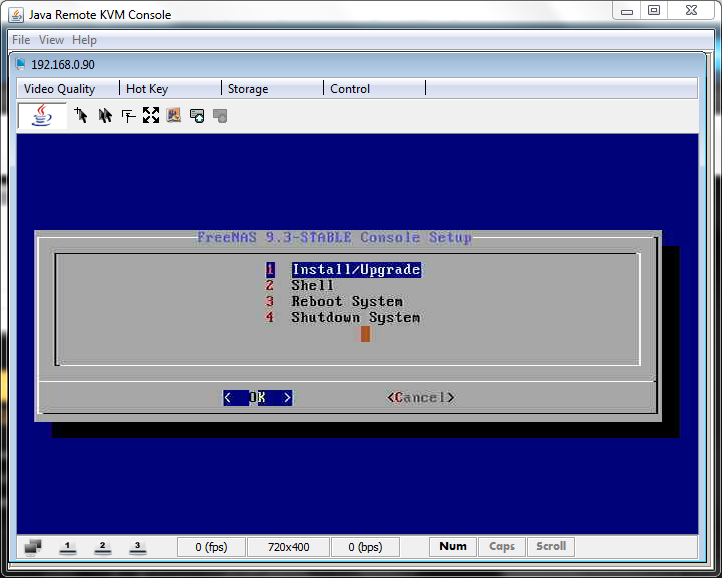
Task: Open the Video Quality dropdown menu
Action: coord(60,89)
